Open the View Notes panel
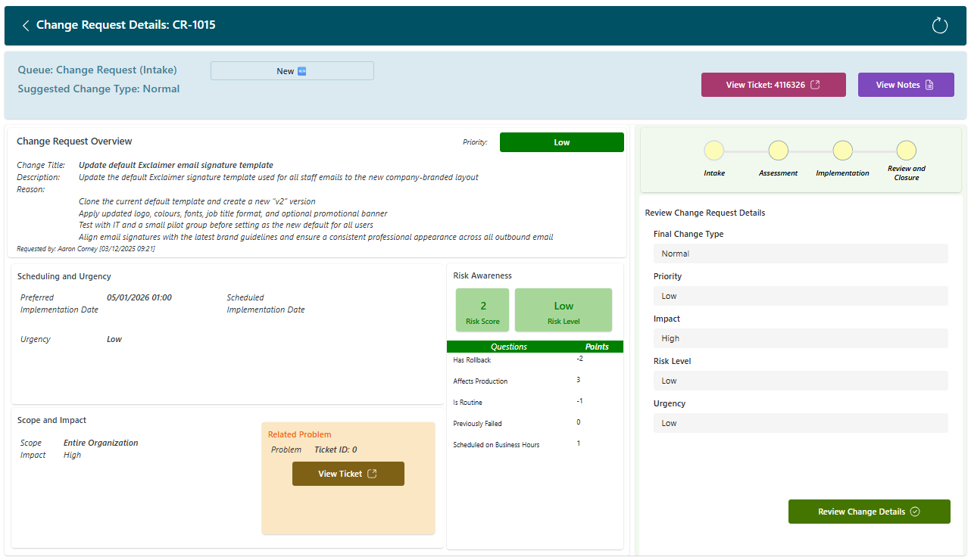 906,85
